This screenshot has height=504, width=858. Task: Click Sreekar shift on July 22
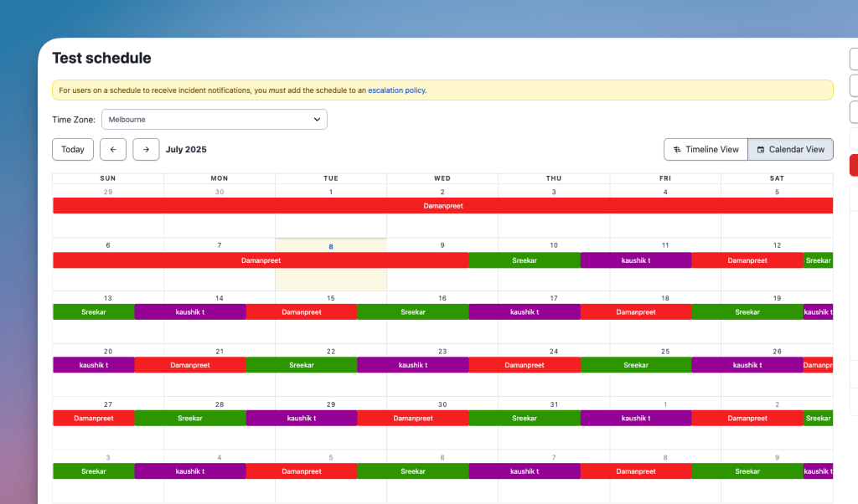tap(302, 365)
